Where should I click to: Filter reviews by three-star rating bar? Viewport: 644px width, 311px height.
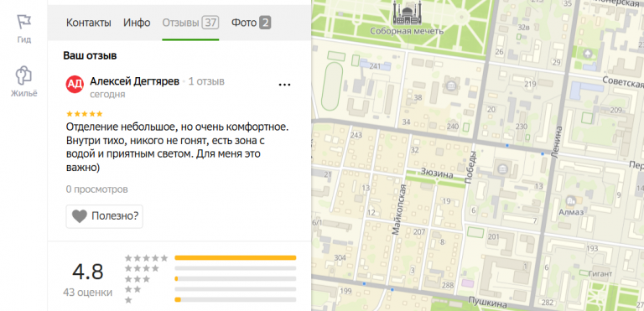tap(236, 278)
